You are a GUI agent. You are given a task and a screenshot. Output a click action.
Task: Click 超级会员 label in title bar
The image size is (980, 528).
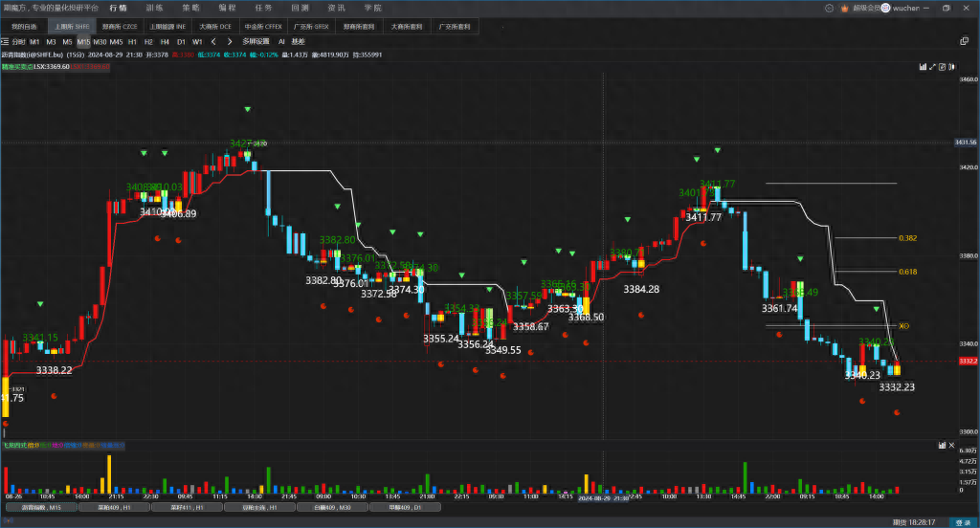(x=865, y=8)
